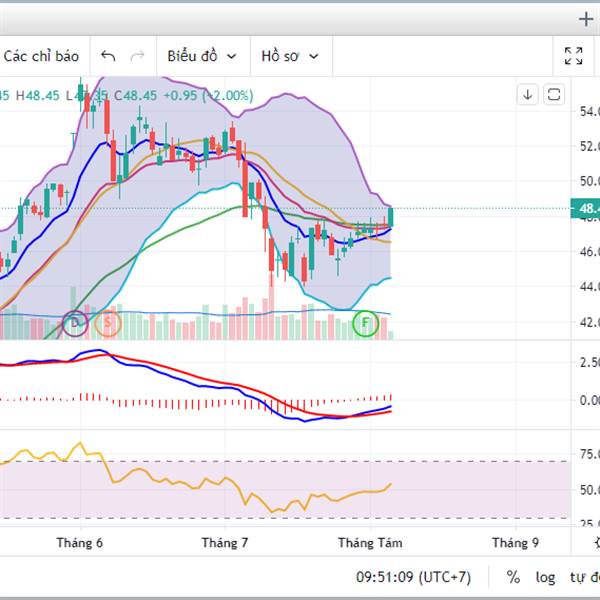Maximize the chart pane icon
This screenshot has height=600, width=600.
[x=554, y=95]
